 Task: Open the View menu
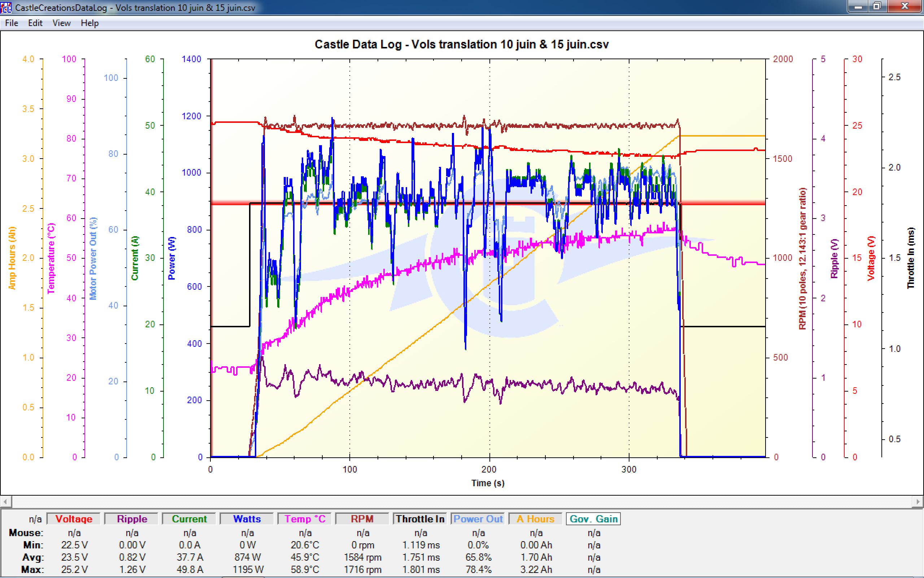pyautogui.click(x=61, y=23)
